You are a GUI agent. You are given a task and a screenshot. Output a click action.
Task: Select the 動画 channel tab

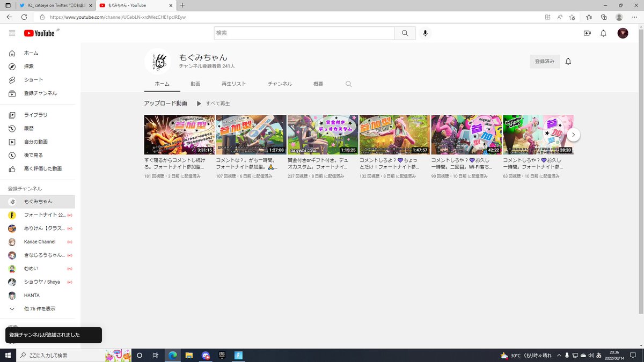click(x=195, y=84)
